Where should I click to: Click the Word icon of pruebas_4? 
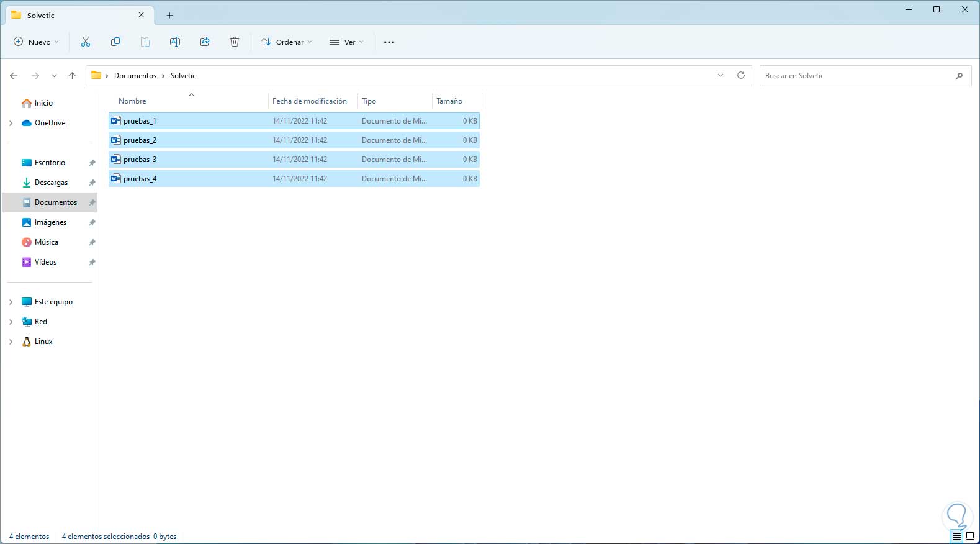tap(115, 178)
